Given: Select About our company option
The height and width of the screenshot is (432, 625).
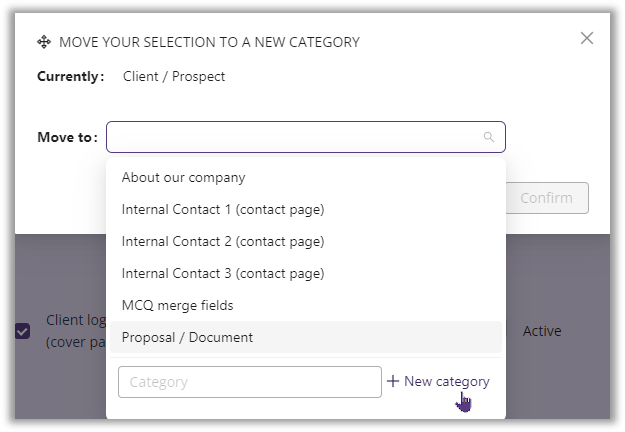Looking at the screenshot, I should (x=183, y=178).
